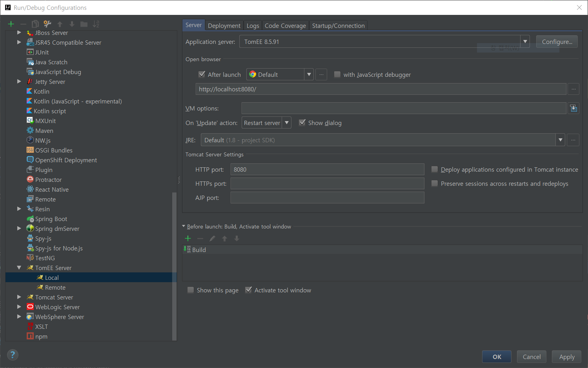The height and width of the screenshot is (368, 588).
Task: Sort configurations with the sort icon
Action: coord(96,24)
